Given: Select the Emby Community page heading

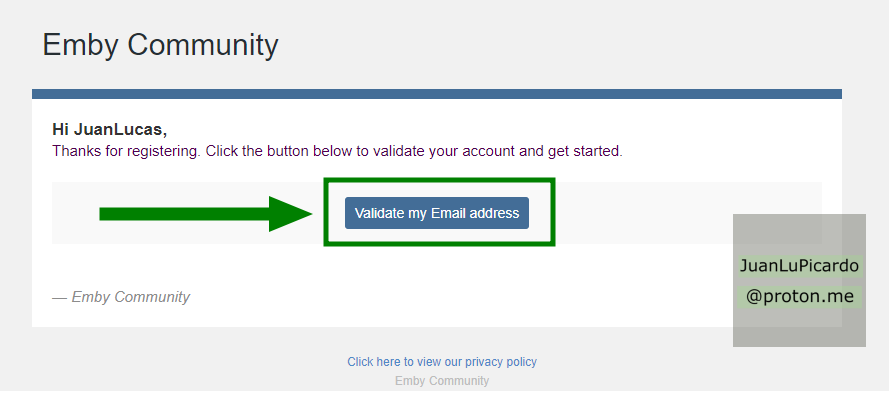Looking at the screenshot, I should point(160,45).
